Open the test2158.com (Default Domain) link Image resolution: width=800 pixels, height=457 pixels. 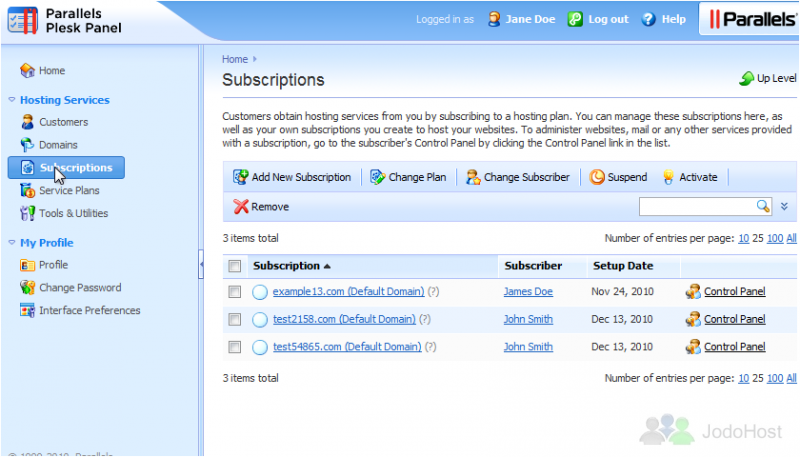[x=344, y=319]
